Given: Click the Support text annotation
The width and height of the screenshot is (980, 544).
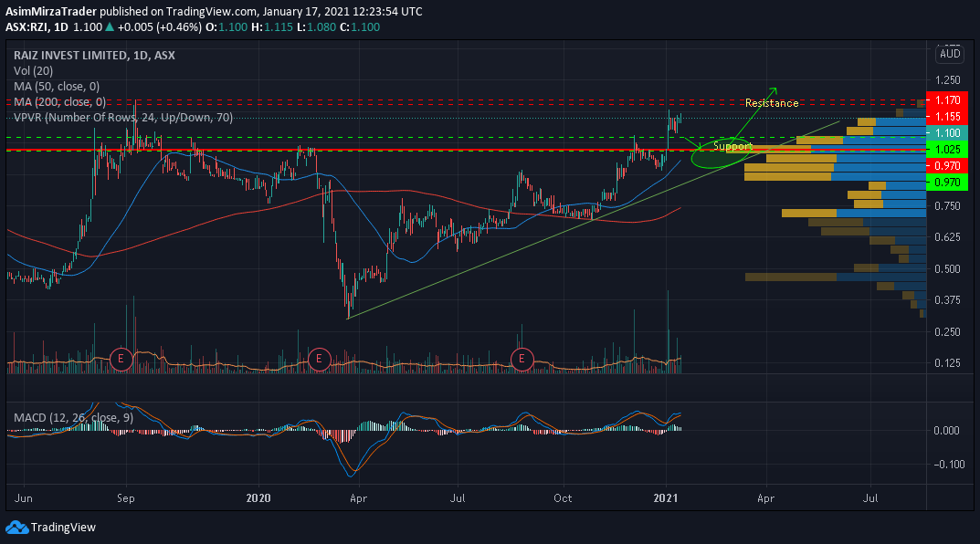Looking at the screenshot, I should point(732,146).
